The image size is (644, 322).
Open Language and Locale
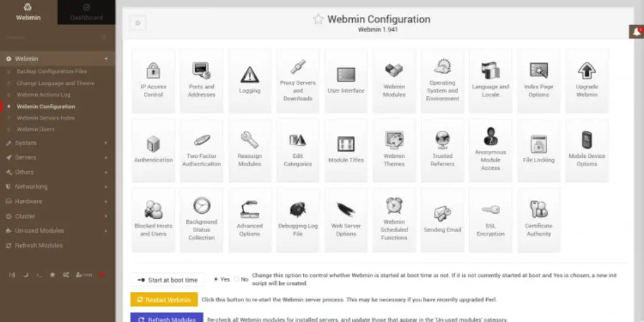[491, 80]
